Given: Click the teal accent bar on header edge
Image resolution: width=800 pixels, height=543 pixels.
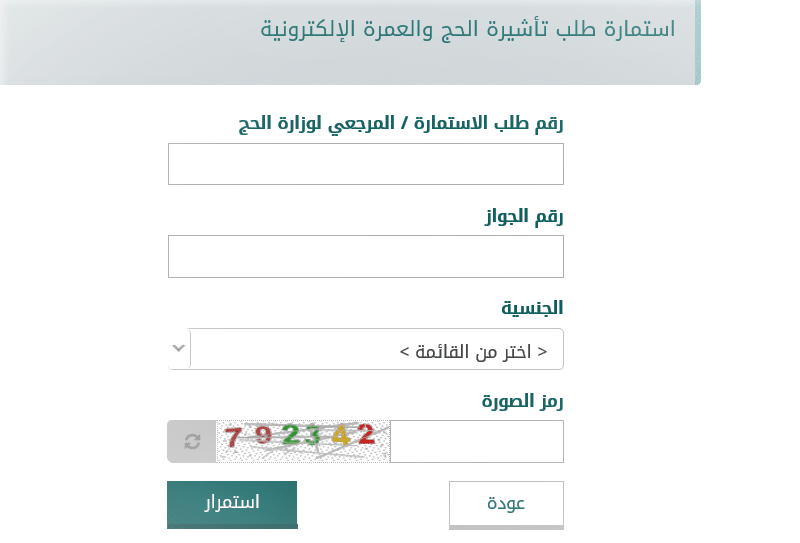Looking at the screenshot, I should tap(698, 42).
